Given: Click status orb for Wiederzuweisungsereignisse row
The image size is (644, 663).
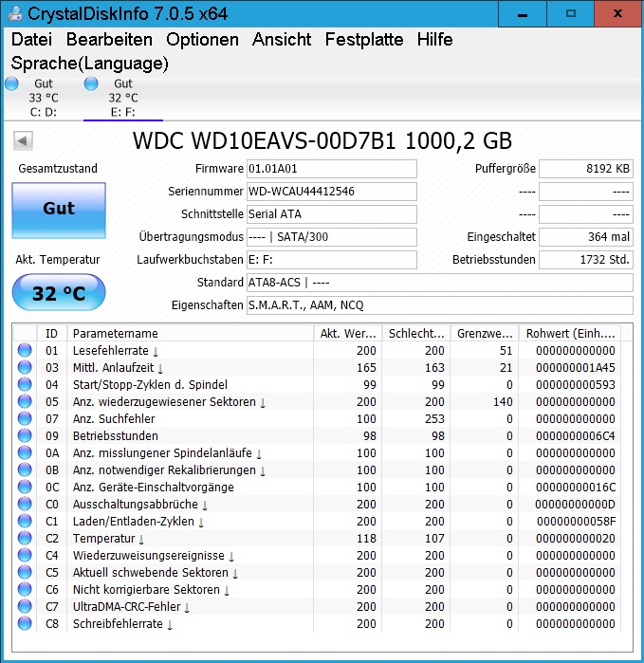Looking at the screenshot, I should click(25, 555).
